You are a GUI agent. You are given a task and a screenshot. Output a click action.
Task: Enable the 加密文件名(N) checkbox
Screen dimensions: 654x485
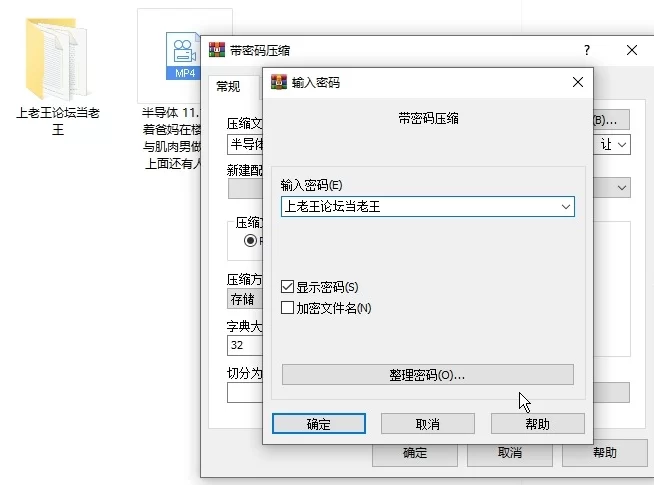click(287, 308)
